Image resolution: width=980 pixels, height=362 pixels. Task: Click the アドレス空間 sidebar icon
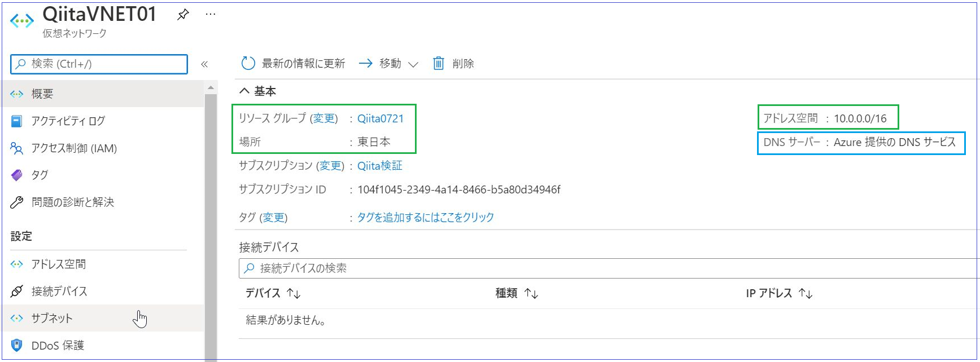tap(17, 264)
